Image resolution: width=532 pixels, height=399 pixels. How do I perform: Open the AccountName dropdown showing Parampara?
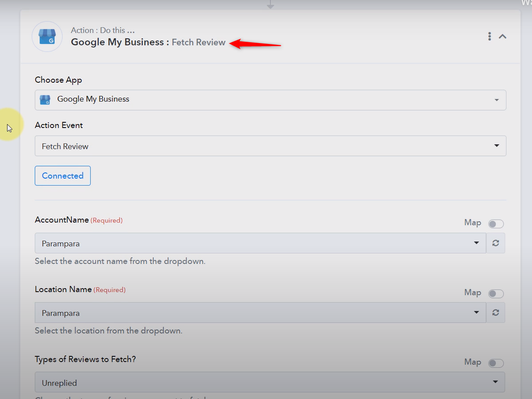260,243
